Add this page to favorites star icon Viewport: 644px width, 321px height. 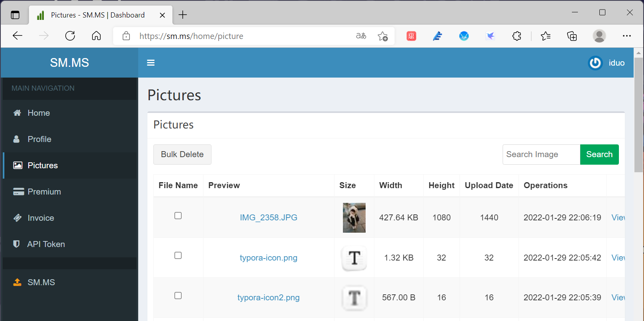tap(383, 36)
